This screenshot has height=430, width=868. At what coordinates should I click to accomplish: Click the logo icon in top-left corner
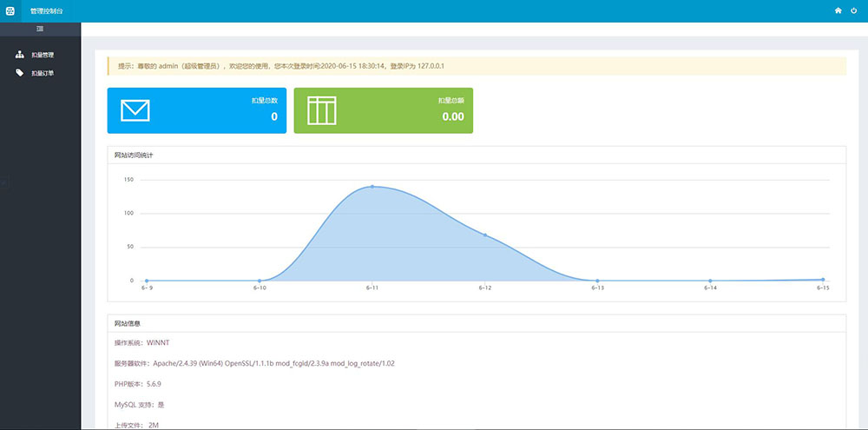point(10,10)
